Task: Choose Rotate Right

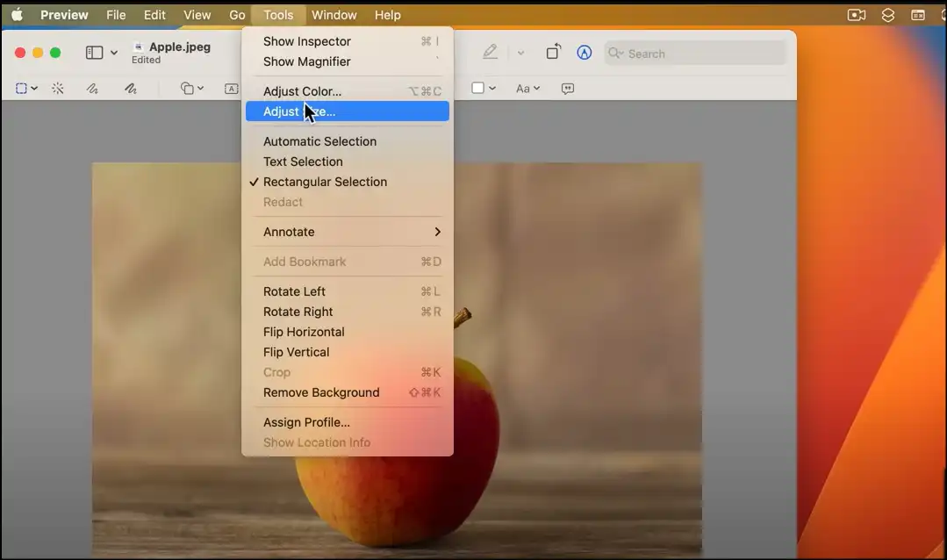Action: [348, 312]
